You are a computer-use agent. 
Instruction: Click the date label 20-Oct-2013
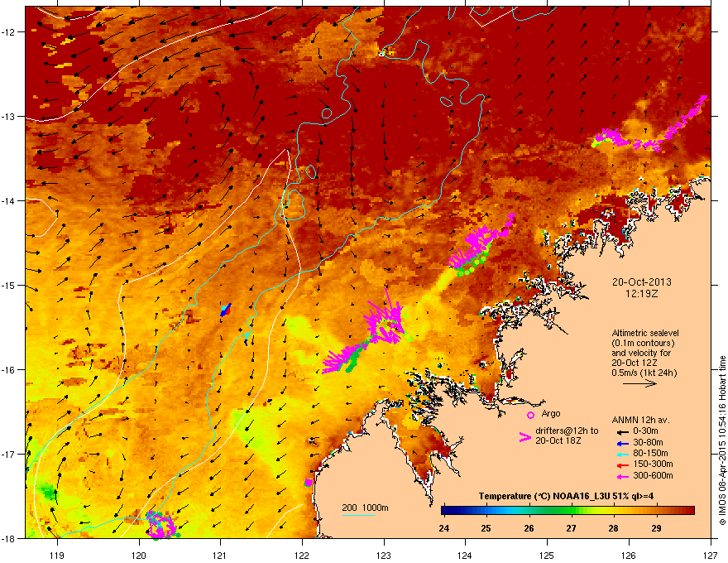point(641,282)
